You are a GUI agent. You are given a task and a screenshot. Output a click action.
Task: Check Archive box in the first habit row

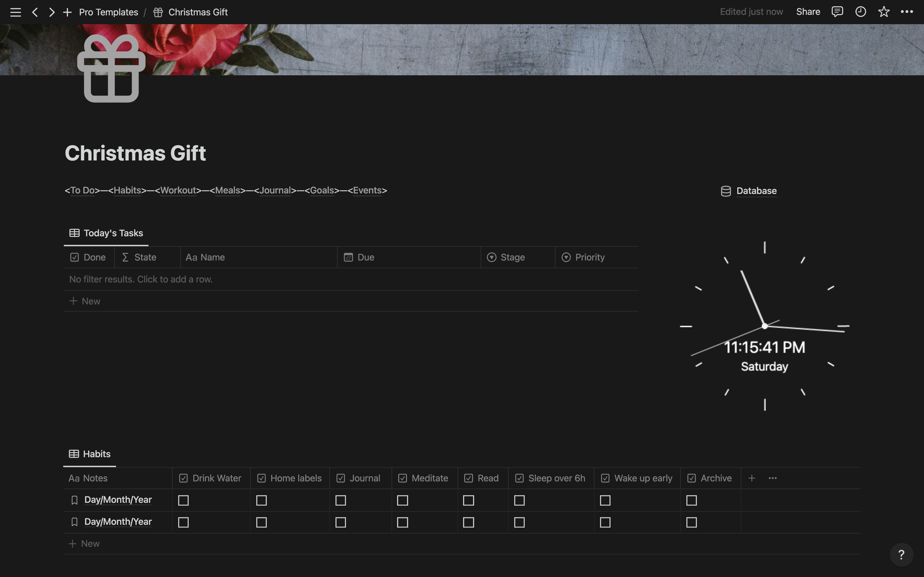tap(691, 500)
